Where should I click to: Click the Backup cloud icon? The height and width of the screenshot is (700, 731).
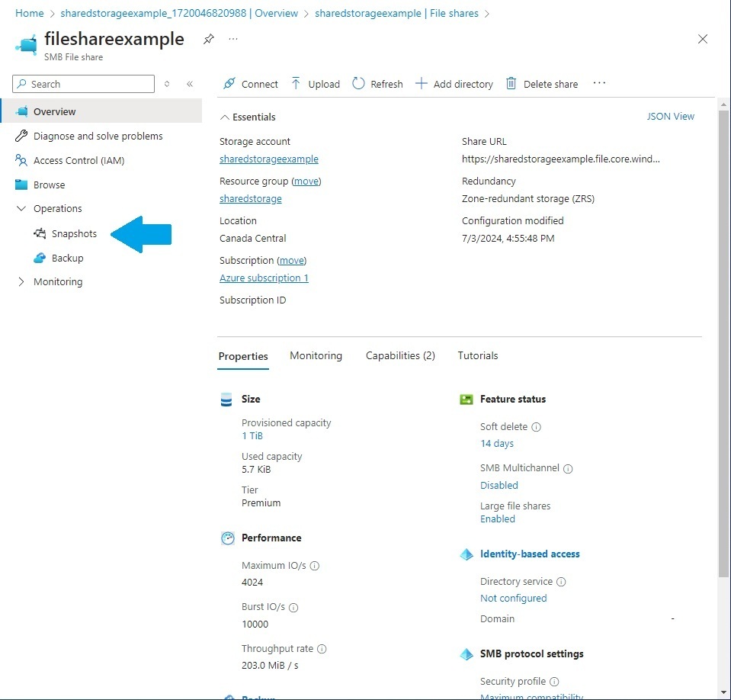point(40,258)
